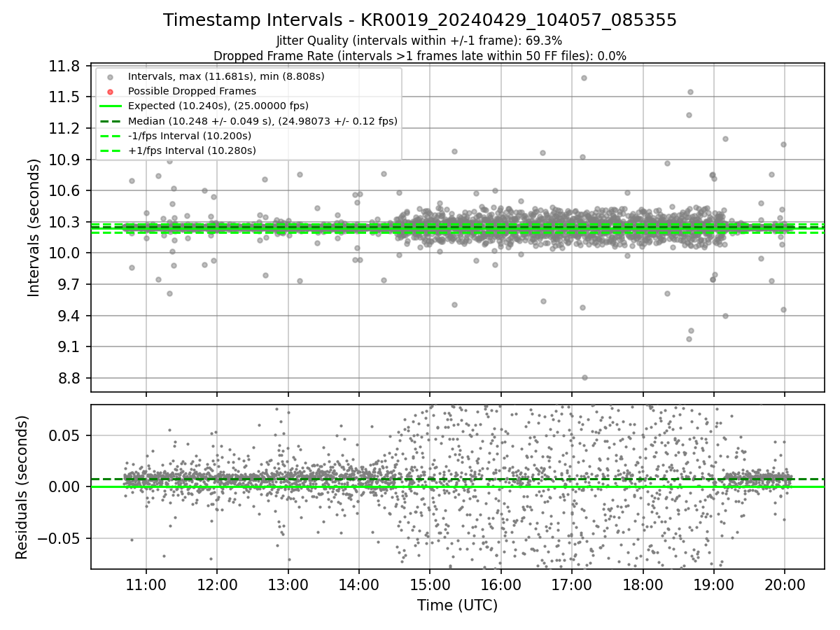
Task: Click the 11.8 tick label on intervals axis
Action: pos(64,66)
